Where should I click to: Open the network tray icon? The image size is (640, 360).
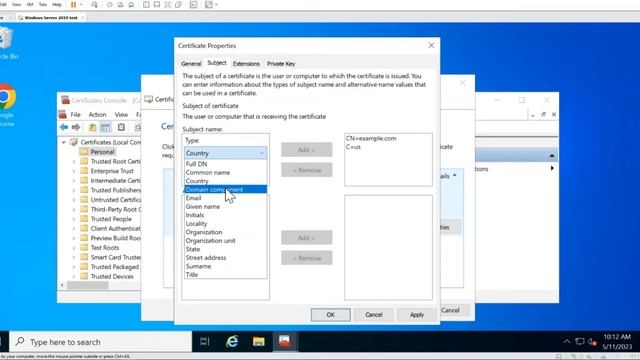(x=580, y=342)
